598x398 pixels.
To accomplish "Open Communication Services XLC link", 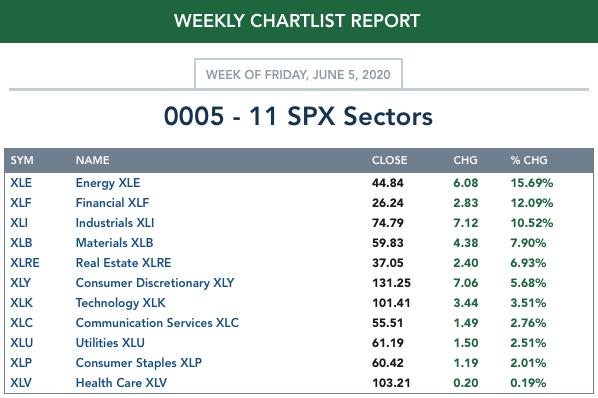I will 157,323.
